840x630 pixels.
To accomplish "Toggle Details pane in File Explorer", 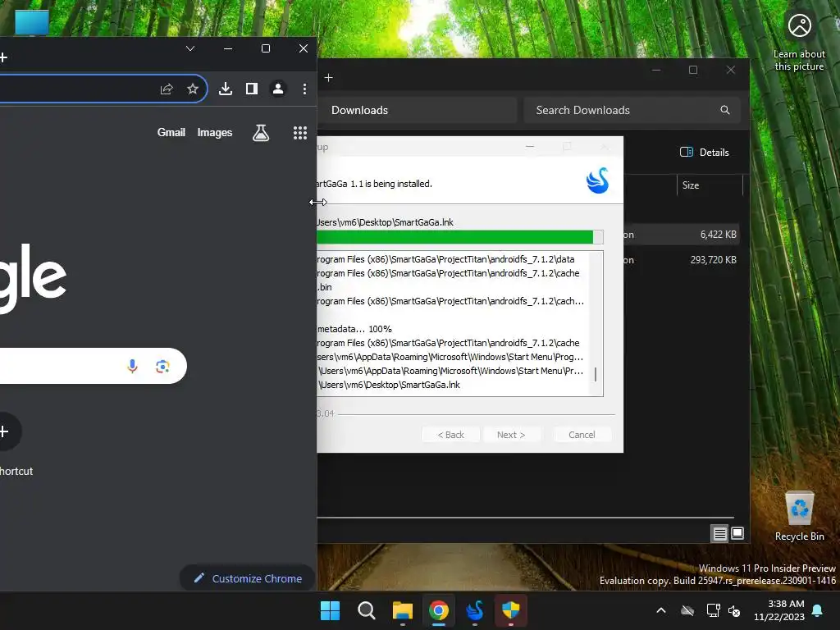I will tap(705, 152).
